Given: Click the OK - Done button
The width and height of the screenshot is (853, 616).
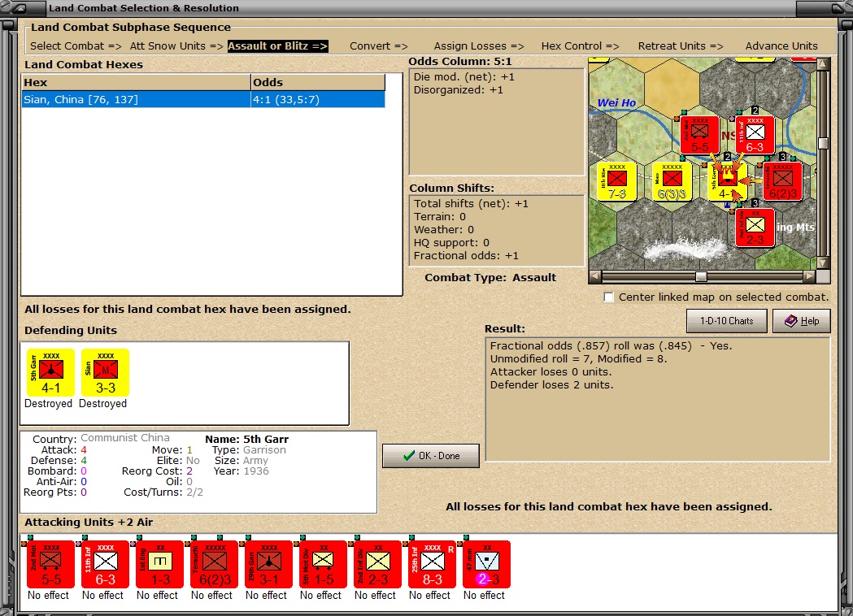Looking at the screenshot, I should click(x=431, y=456).
